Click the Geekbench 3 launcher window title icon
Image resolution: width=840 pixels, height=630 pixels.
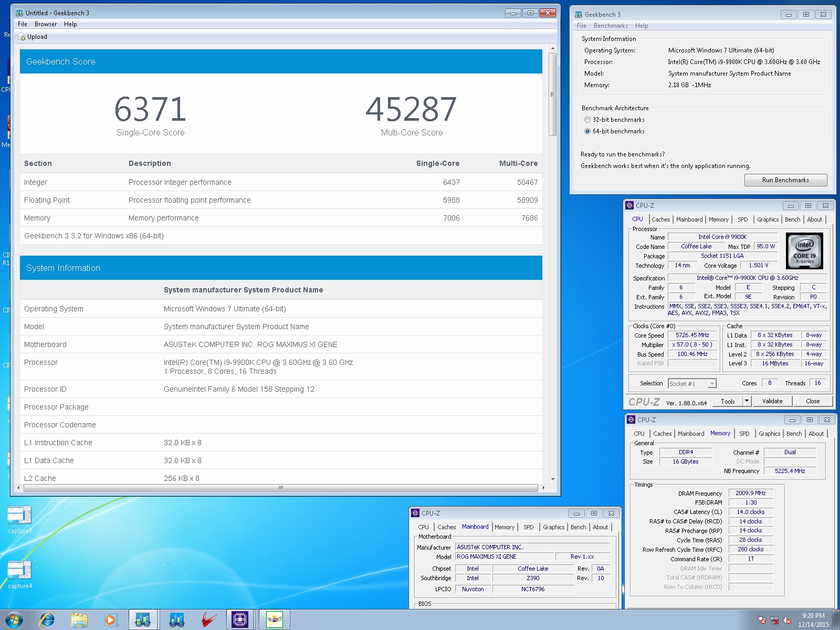point(579,14)
